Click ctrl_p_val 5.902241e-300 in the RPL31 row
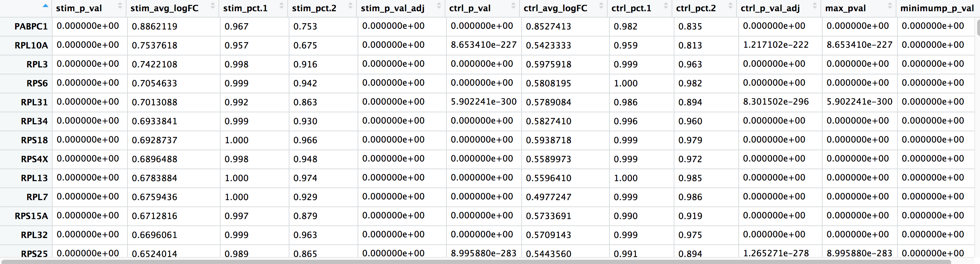 484,101
